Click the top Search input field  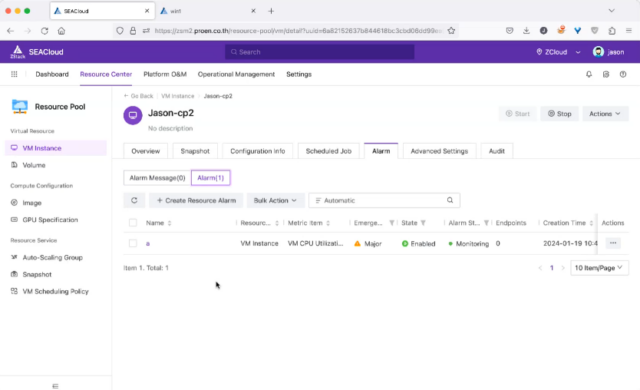click(x=320, y=52)
